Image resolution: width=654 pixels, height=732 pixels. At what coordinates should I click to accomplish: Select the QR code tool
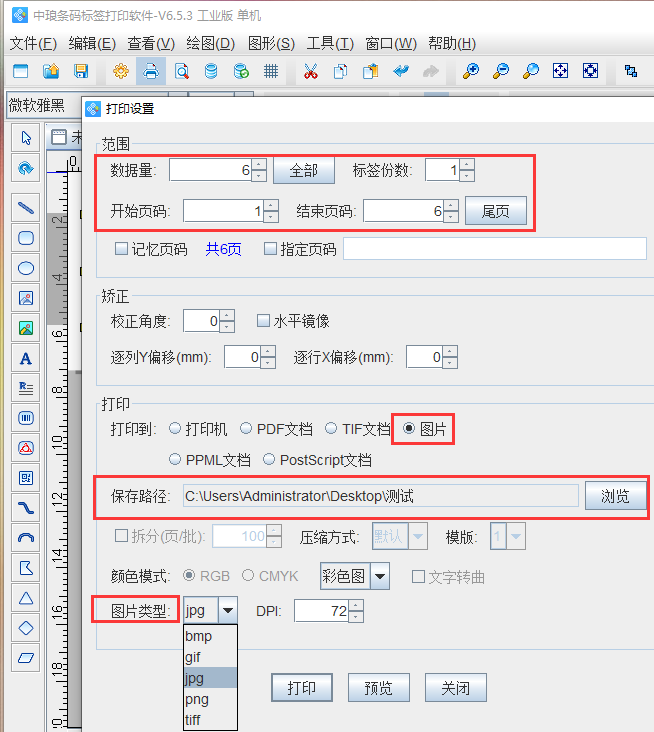pos(26,477)
